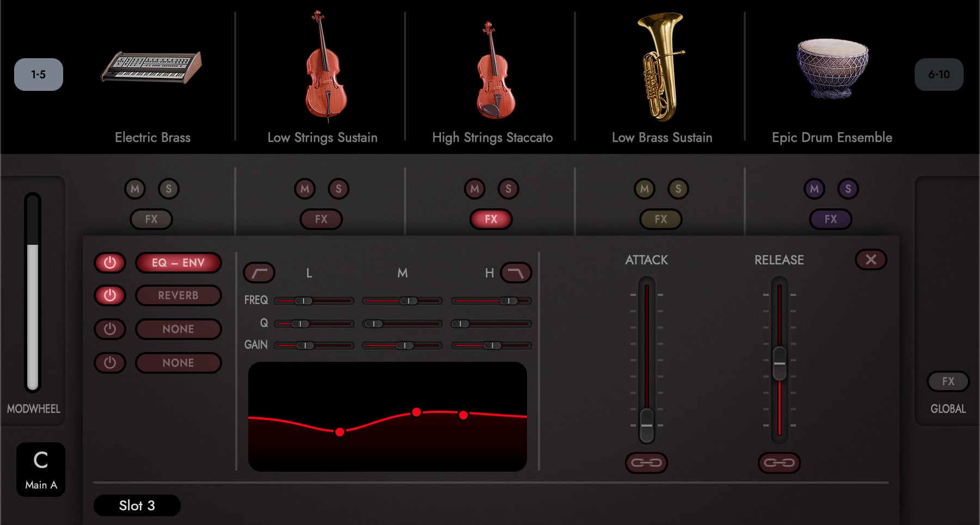Adjust the low band FREQ slider
Screen dimensions: 980x525
point(314,301)
